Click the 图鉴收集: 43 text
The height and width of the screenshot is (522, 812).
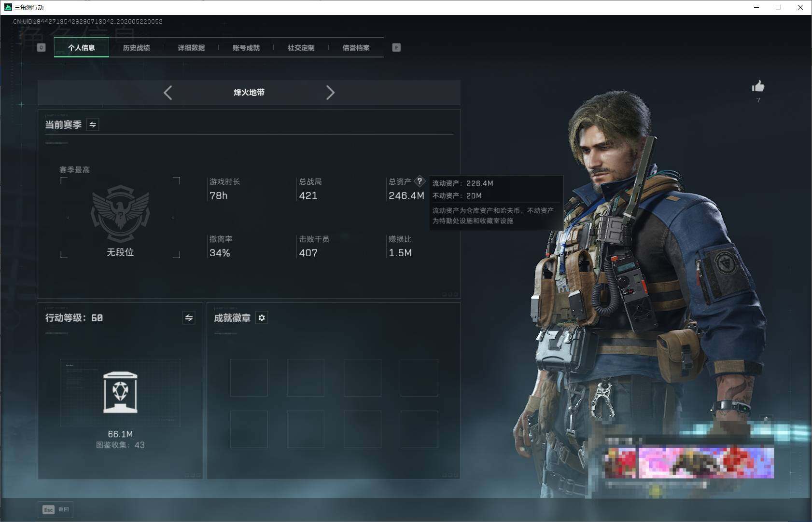point(120,445)
